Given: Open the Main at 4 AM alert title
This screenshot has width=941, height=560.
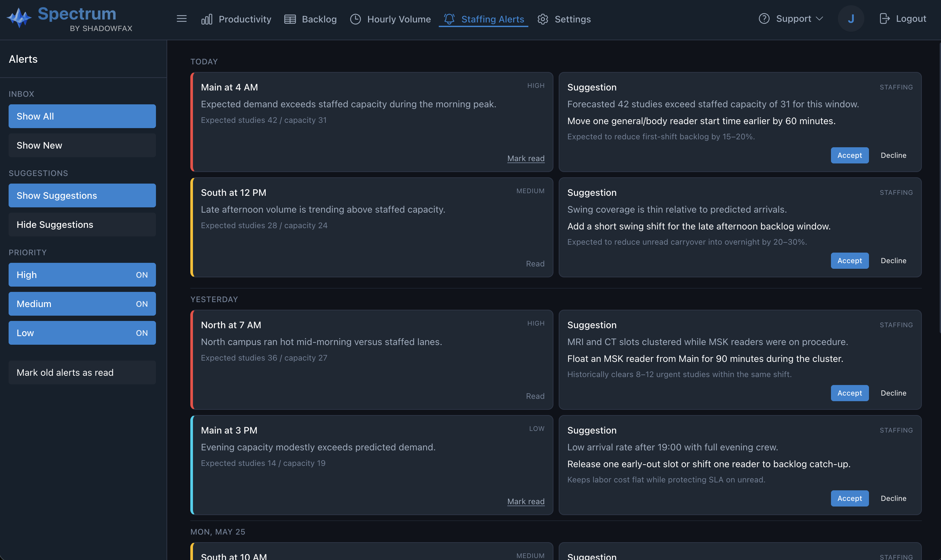Looking at the screenshot, I should click(x=229, y=87).
